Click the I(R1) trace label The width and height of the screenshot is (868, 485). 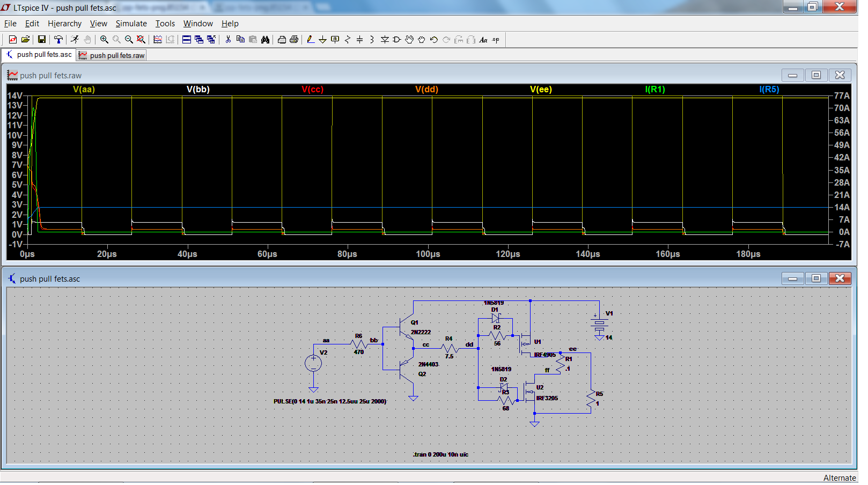click(x=655, y=90)
